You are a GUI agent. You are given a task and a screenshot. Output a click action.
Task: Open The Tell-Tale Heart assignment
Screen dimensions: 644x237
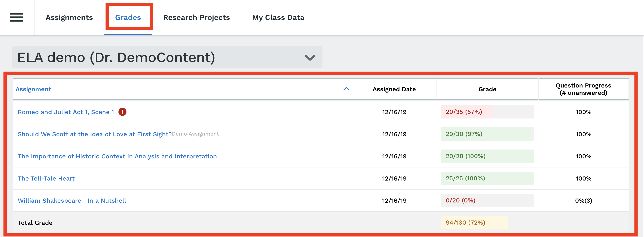point(46,179)
